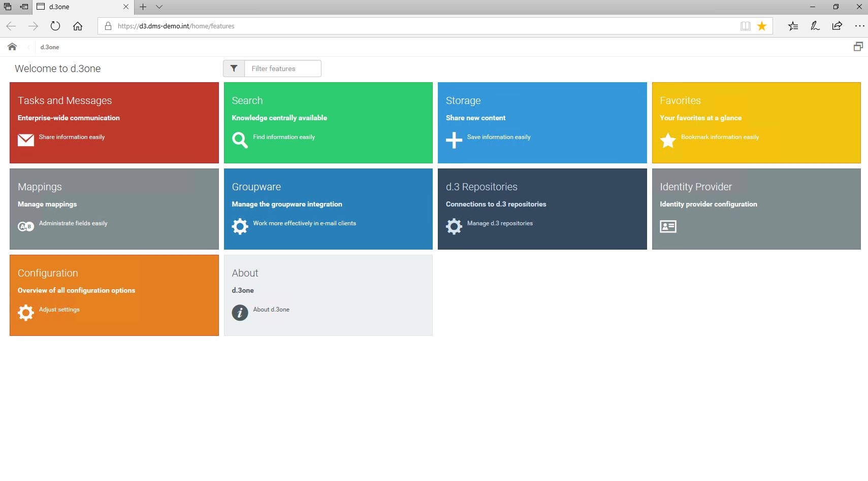868x481 pixels.
Task: Refresh the page
Action: tap(55, 26)
